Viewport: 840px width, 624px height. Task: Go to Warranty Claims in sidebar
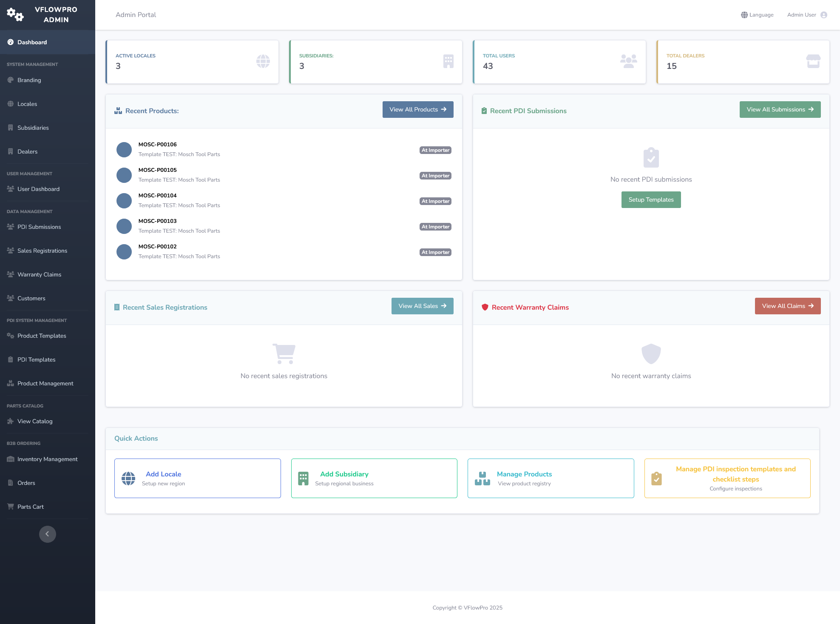[x=39, y=274]
